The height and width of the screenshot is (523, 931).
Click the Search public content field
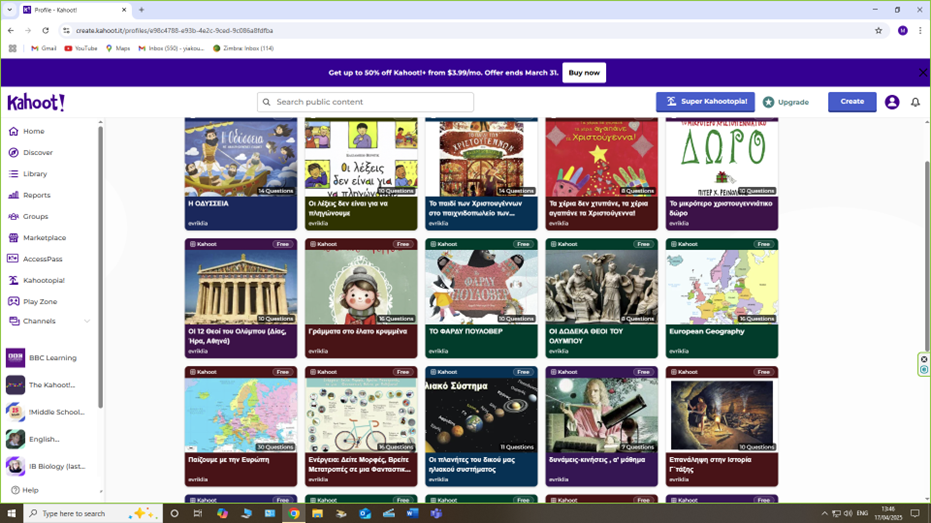point(365,102)
